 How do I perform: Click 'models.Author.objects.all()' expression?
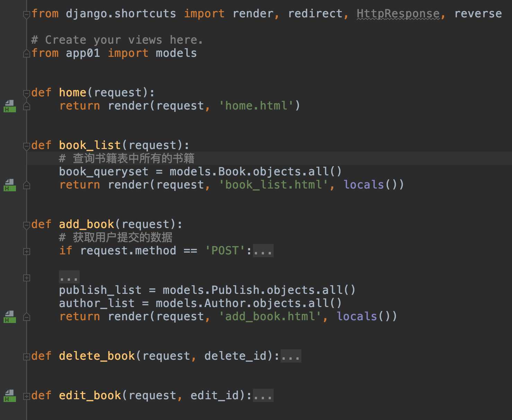click(x=249, y=303)
